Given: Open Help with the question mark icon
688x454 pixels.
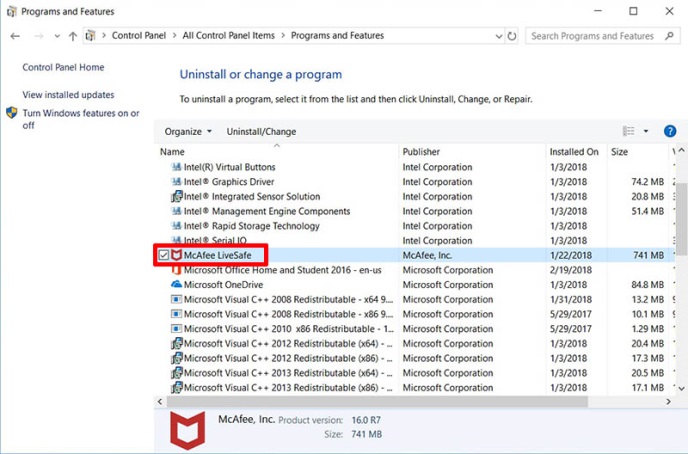Looking at the screenshot, I should pos(670,131).
